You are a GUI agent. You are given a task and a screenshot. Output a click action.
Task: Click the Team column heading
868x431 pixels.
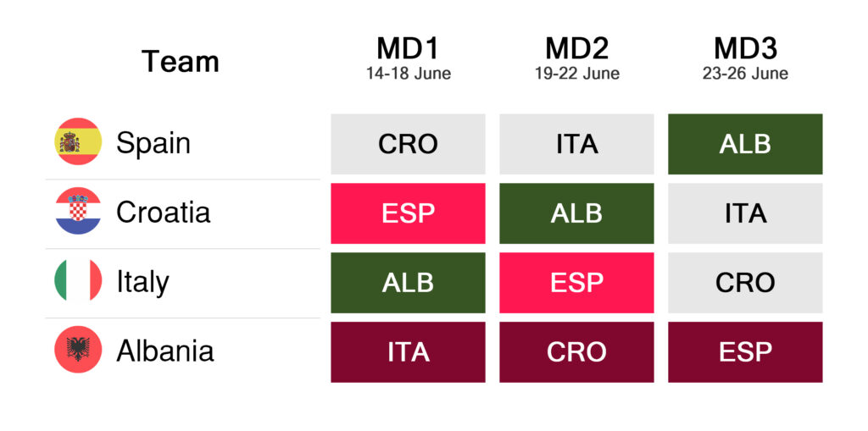[181, 61]
